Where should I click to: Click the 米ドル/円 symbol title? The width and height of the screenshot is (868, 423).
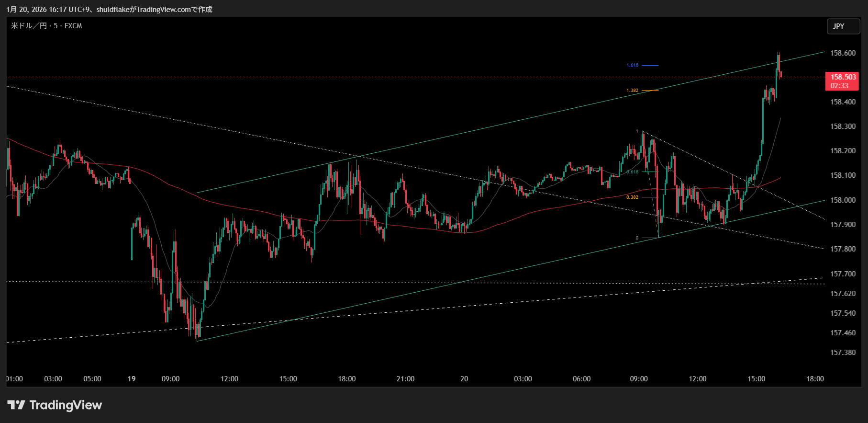(29, 26)
